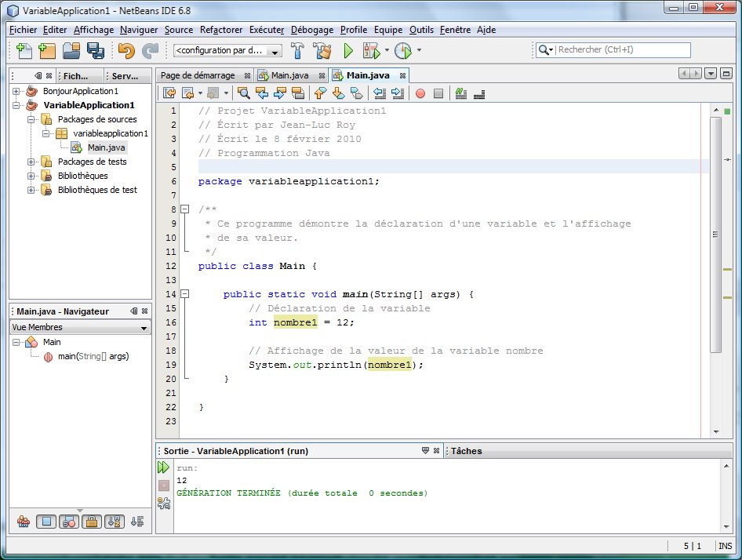Click the editor vertical scrollbar
The width and height of the screenshot is (742, 560).
point(715,235)
